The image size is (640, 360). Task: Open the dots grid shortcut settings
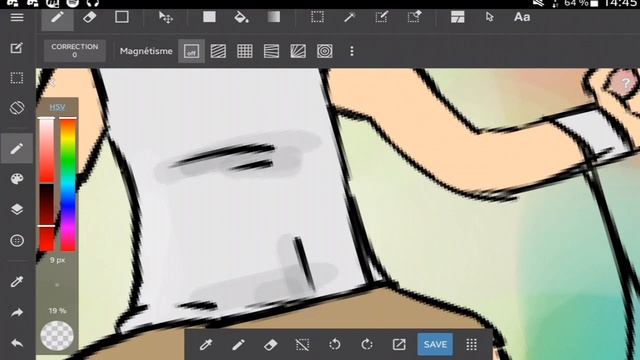point(471,344)
